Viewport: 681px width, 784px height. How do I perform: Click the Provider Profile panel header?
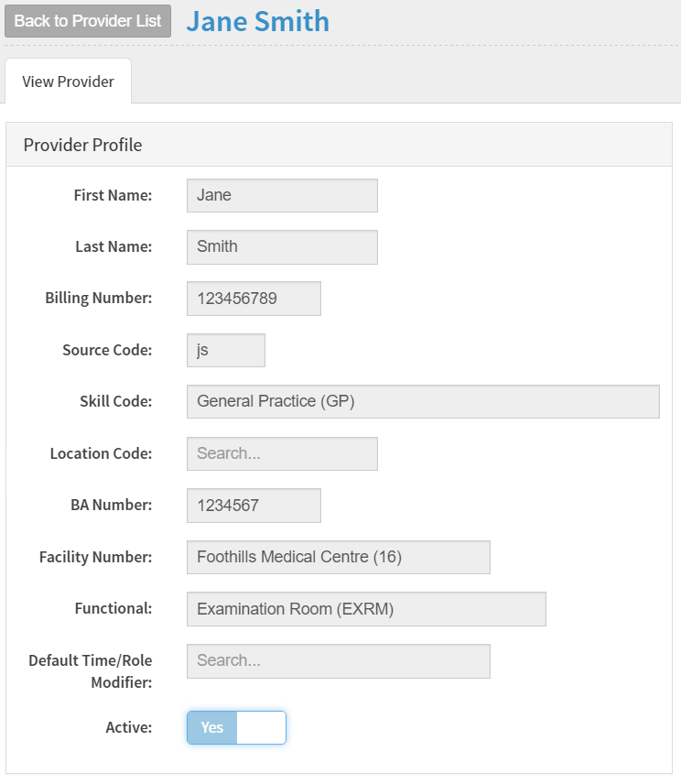(339, 145)
